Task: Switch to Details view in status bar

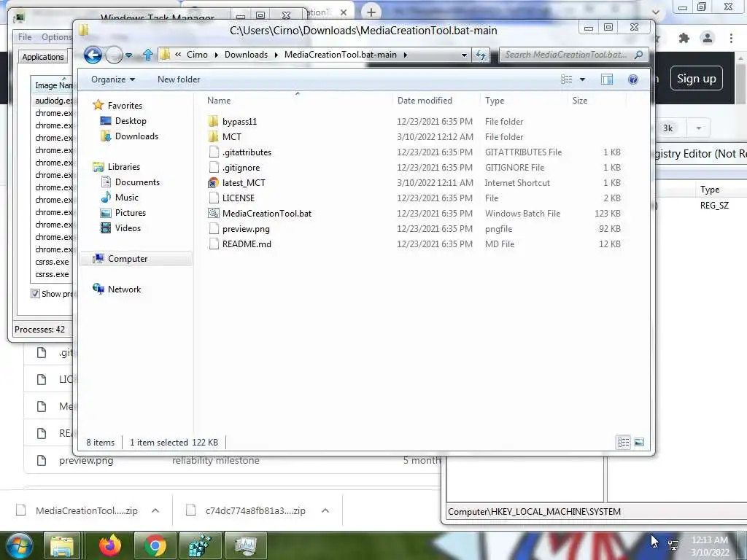Action: [x=623, y=443]
